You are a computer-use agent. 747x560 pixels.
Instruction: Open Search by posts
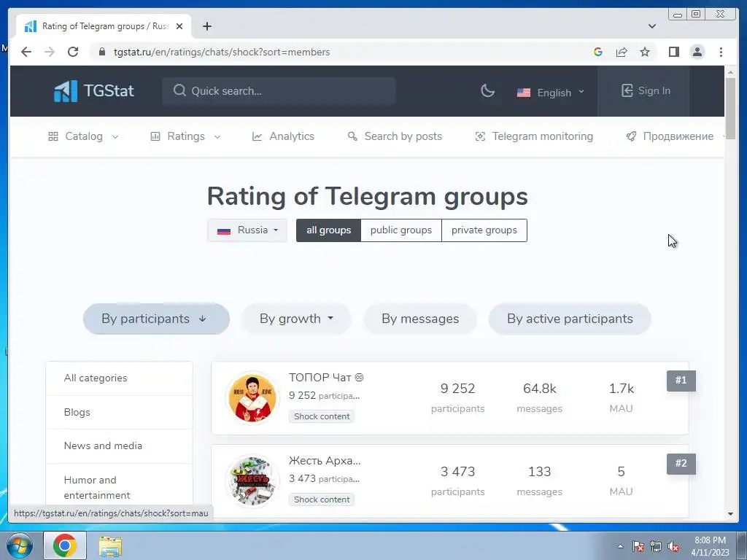click(395, 136)
